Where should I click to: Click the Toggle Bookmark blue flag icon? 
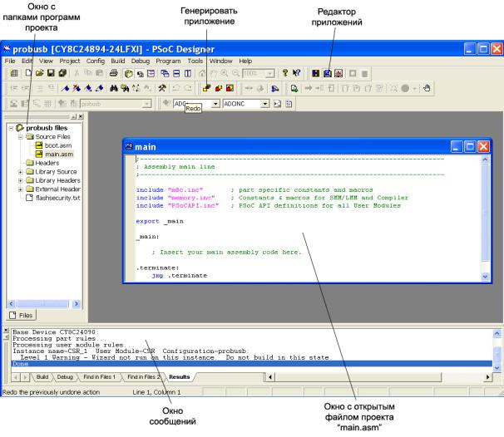coord(65,88)
